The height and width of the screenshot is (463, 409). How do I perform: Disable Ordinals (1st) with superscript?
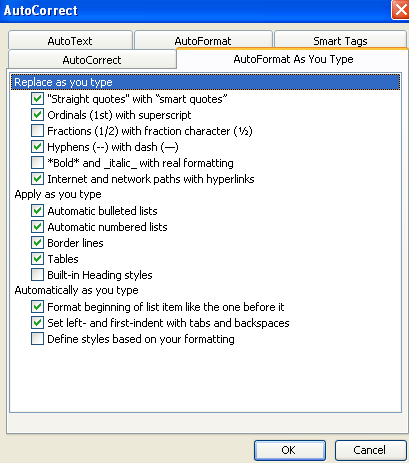click(x=37, y=115)
